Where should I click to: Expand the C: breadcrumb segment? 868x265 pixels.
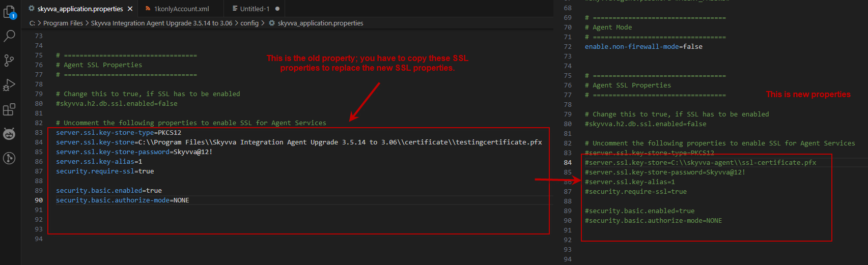click(x=32, y=23)
